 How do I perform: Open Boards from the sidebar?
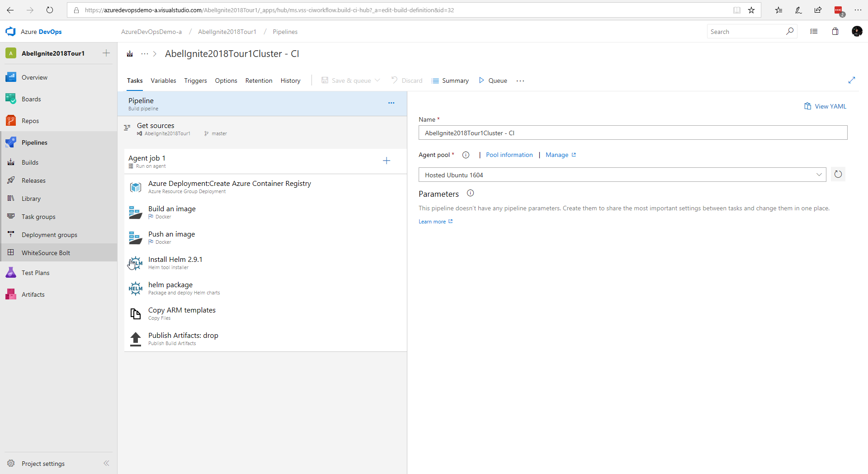click(x=31, y=99)
